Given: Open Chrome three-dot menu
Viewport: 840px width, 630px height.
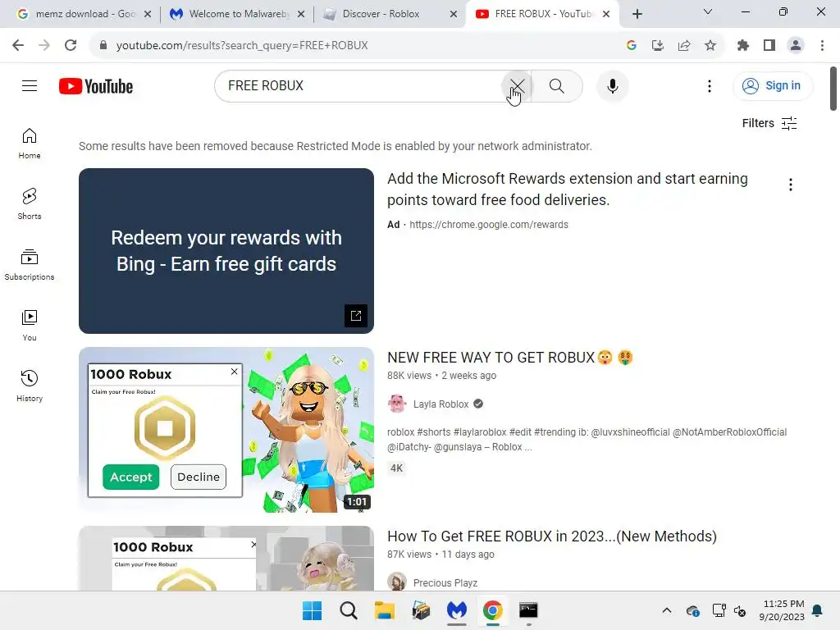Looking at the screenshot, I should click(x=822, y=45).
